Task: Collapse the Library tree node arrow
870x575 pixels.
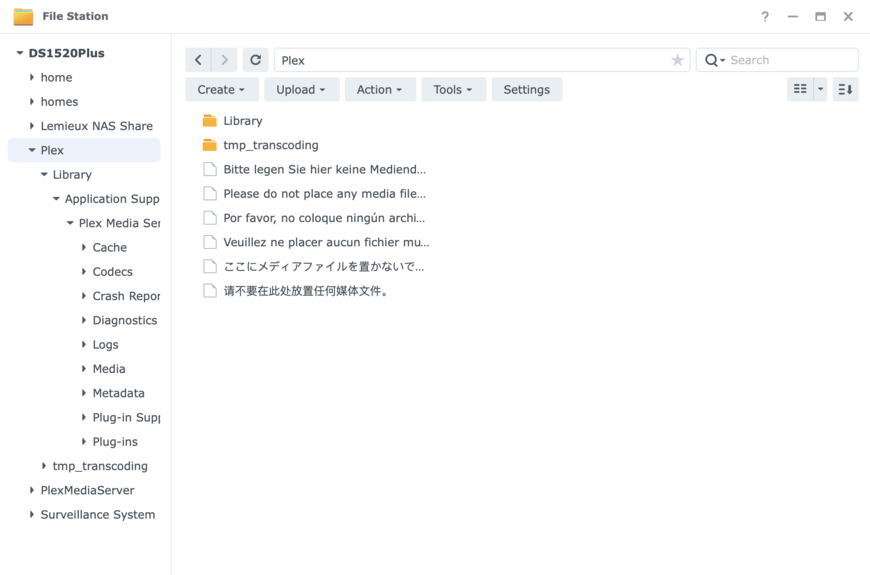Action: pos(44,174)
